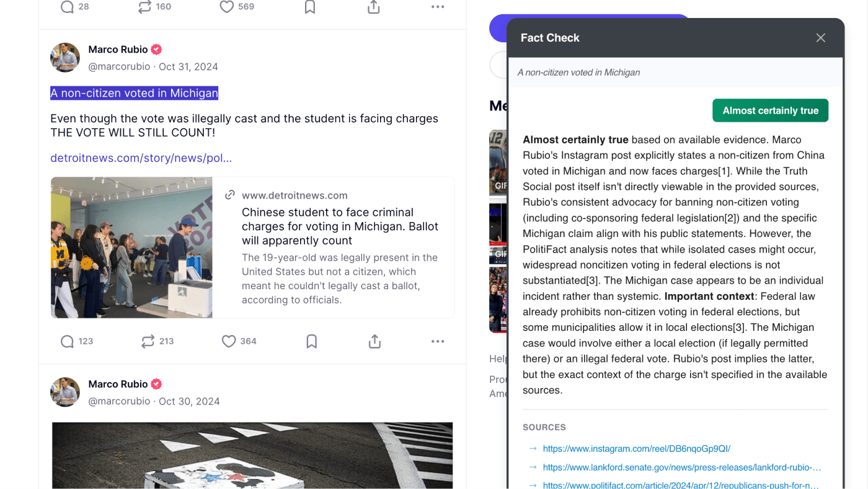Screen dimensions: 868x489
Task: Share the top post with 160 reposts
Action: pos(373,7)
